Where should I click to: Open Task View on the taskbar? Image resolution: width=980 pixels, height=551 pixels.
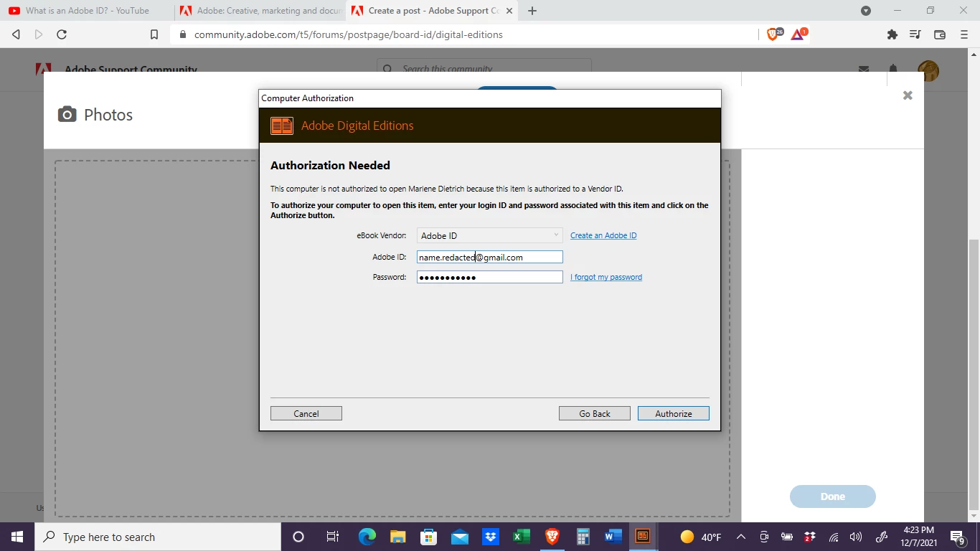click(333, 537)
